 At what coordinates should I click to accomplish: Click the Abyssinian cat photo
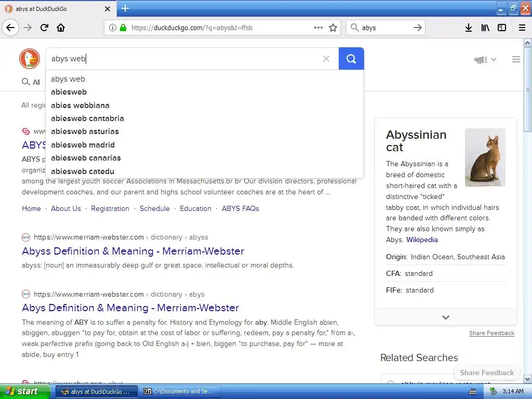coord(485,157)
